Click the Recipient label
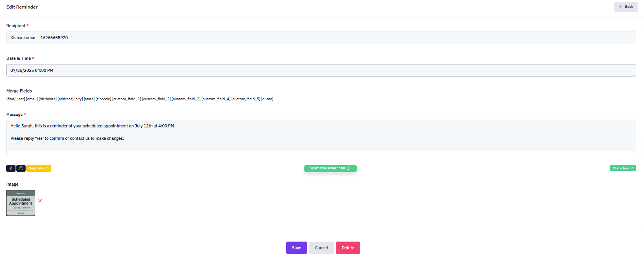644x261 pixels. (16, 26)
